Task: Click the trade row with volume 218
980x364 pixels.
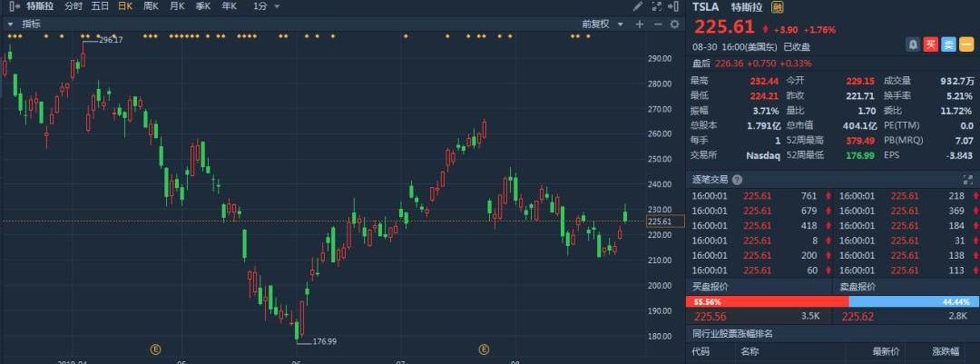Action: pyautogui.click(x=906, y=196)
